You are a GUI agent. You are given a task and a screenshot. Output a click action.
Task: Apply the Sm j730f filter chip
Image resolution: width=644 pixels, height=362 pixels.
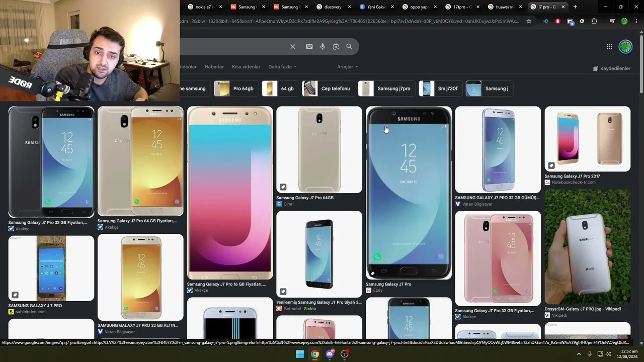(x=441, y=88)
